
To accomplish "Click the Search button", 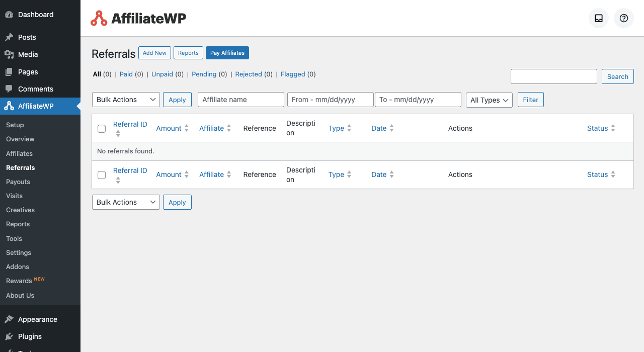I will click(618, 76).
